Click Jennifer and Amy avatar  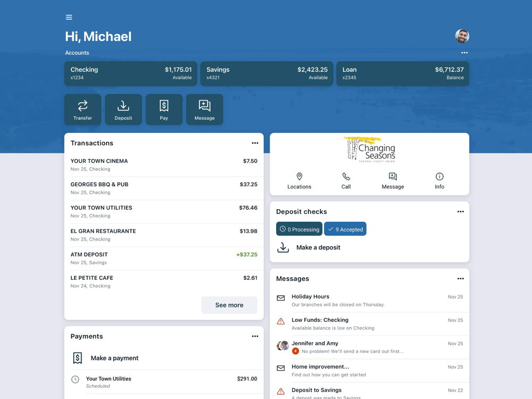coord(282,345)
